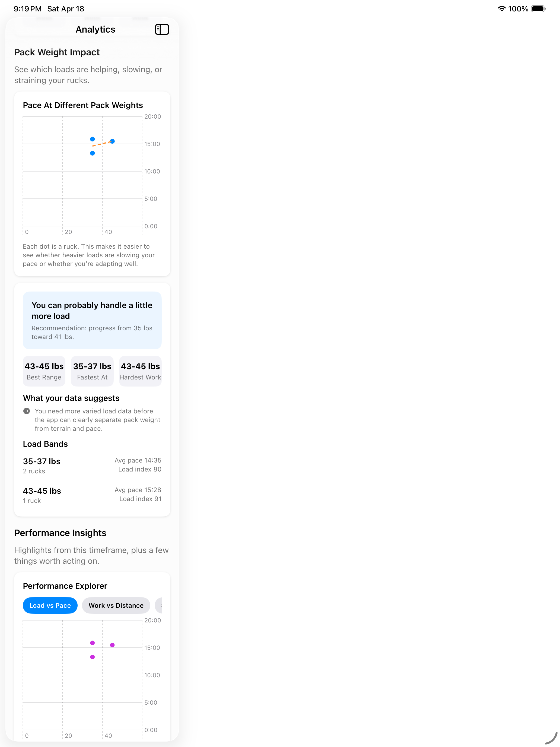Click the Performance Insights heading
This screenshot has height=747, width=560.
[x=61, y=533]
